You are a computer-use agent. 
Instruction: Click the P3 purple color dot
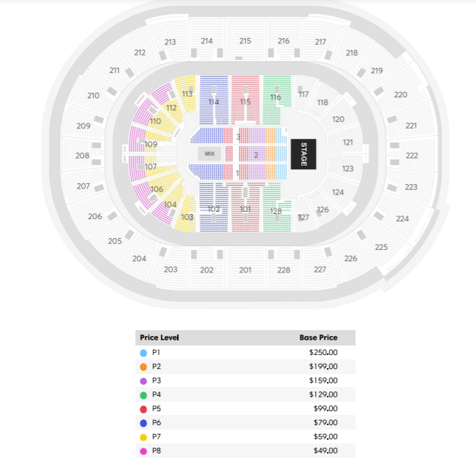coord(143,381)
